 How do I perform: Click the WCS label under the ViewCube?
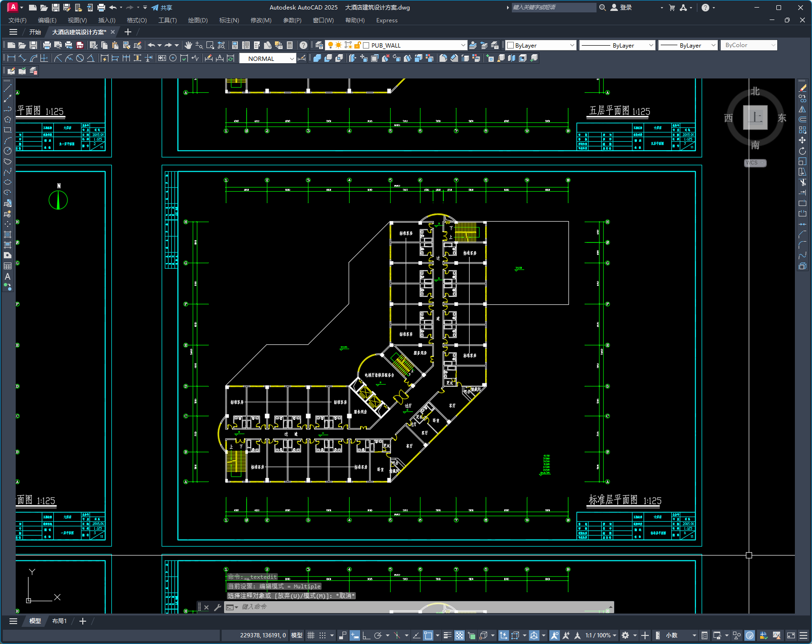tap(755, 163)
